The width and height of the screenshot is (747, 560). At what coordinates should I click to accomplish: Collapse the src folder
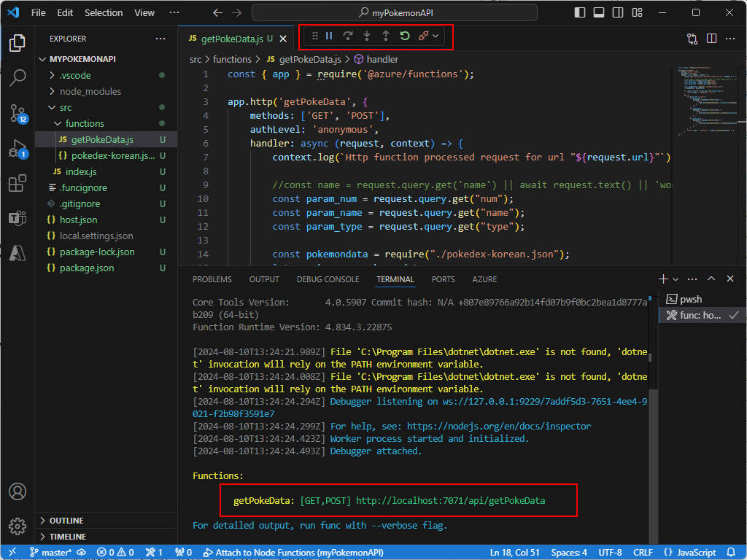(107, 108)
